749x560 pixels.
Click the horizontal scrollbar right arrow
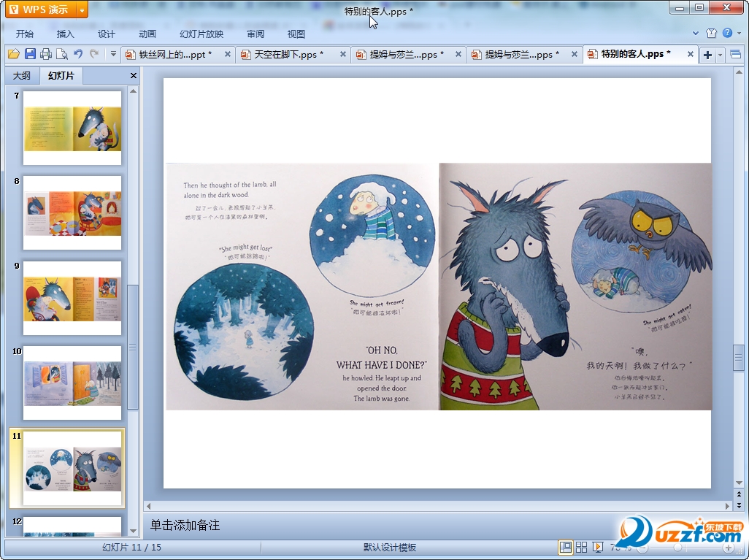tap(728, 506)
